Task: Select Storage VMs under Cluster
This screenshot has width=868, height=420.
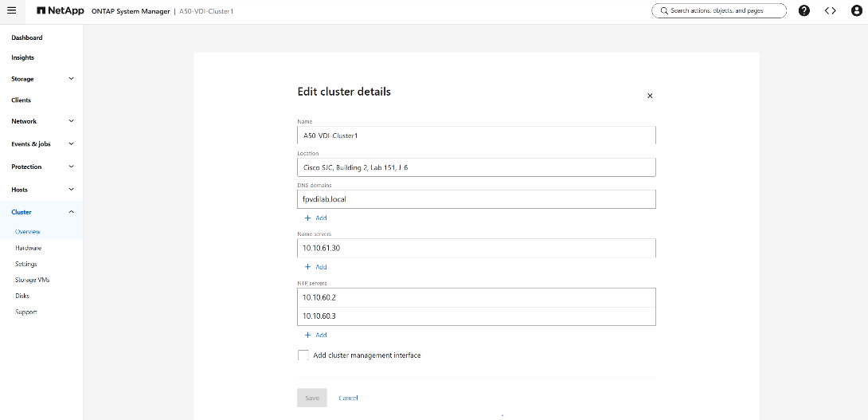Action: click(x=33, y=280)
